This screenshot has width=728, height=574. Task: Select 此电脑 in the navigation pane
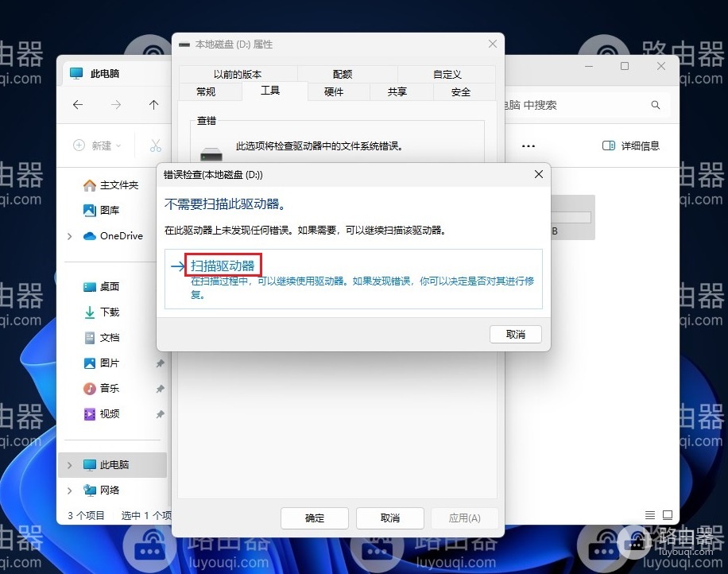[x=113, y=464]
